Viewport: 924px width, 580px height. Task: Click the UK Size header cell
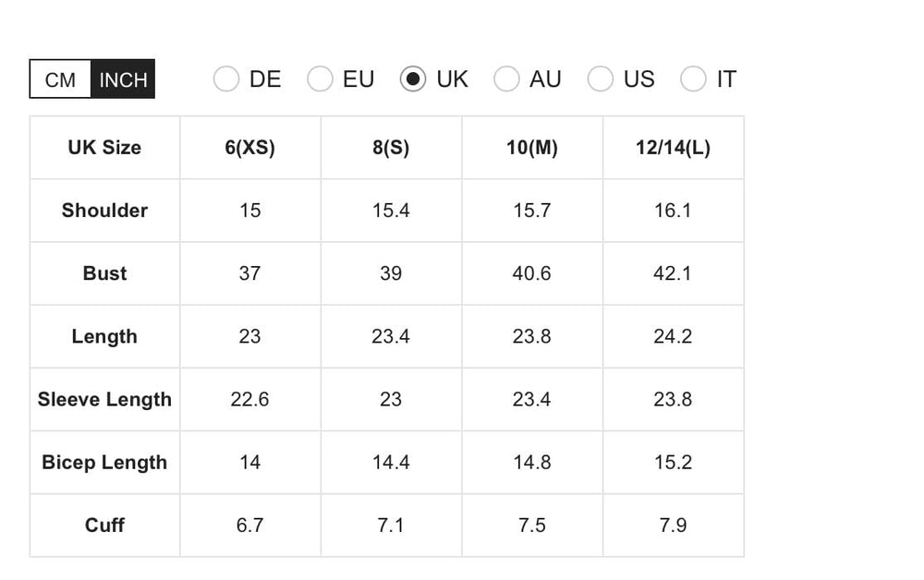tap(104, 148)
